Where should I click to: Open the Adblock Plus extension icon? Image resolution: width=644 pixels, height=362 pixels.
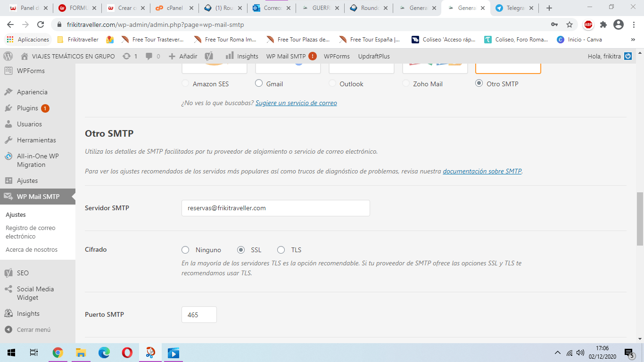tap(588, 25)
